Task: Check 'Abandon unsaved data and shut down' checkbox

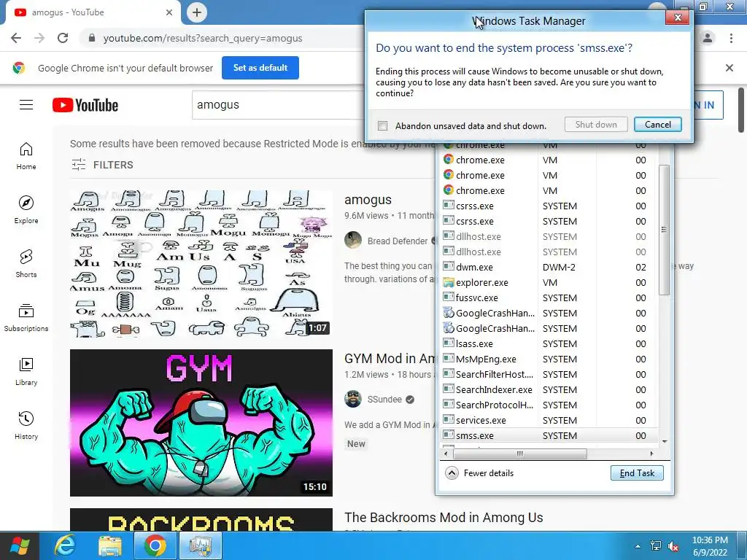Action: coord(382,125)
